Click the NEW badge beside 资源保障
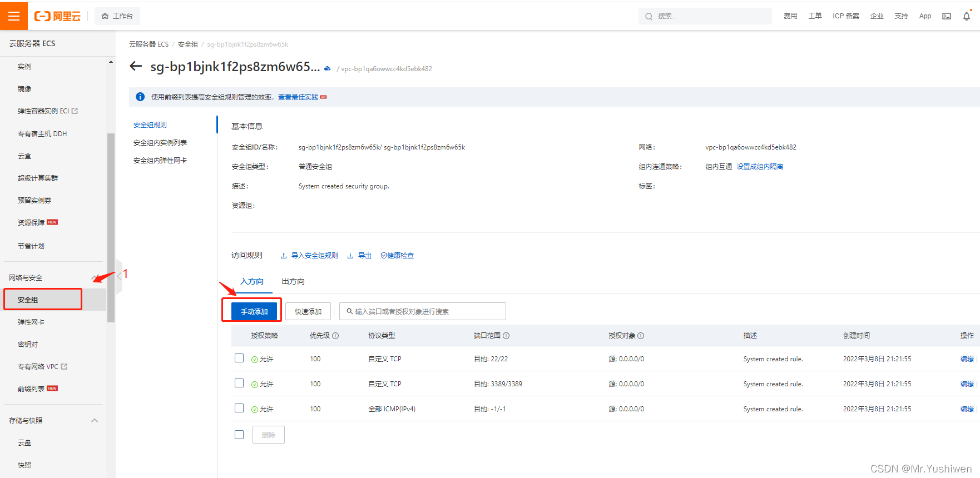This screenshot has width=980, height=478. 52,222
